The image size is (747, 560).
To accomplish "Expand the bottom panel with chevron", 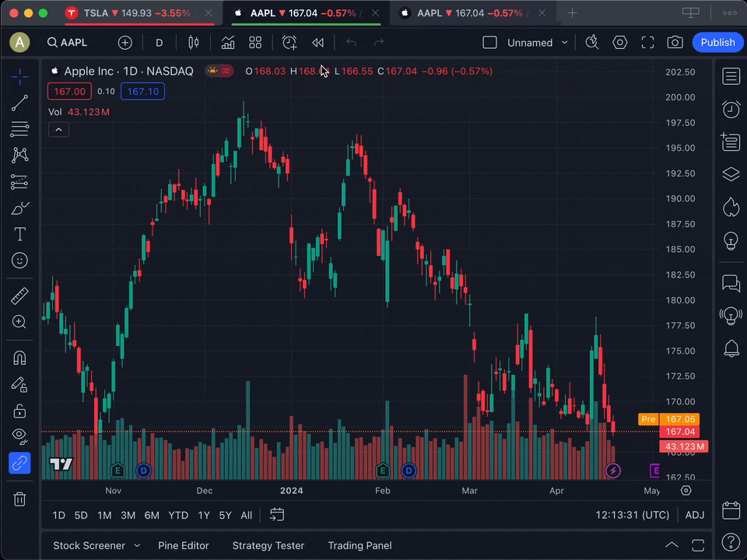I will [x=672, y=545].
